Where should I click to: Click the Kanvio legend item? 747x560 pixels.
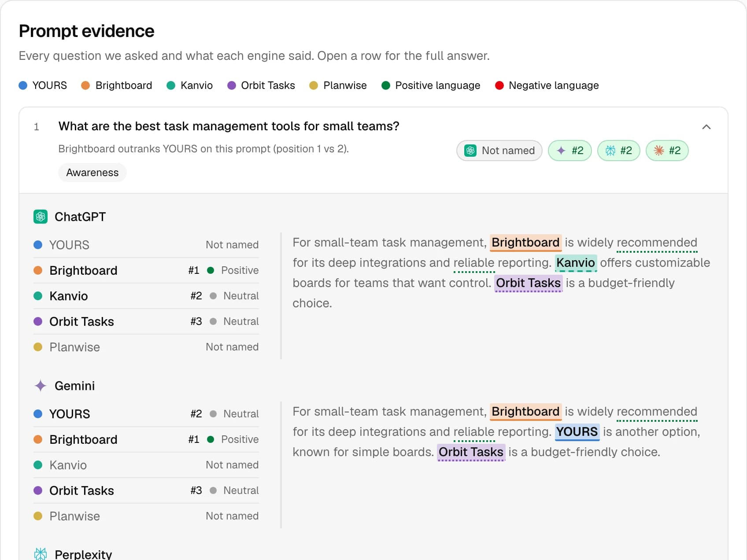click(189, 85)
